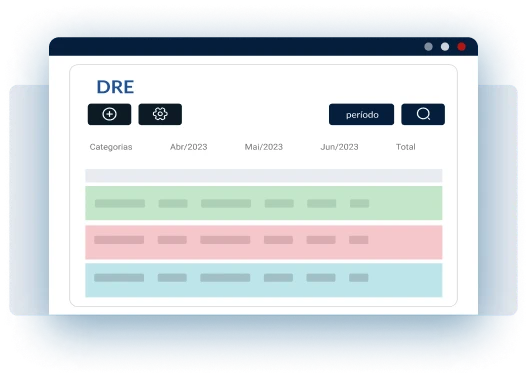Click the gray window control dot
The height and width of the screenshot is (378, 530).
click(428, 47)
